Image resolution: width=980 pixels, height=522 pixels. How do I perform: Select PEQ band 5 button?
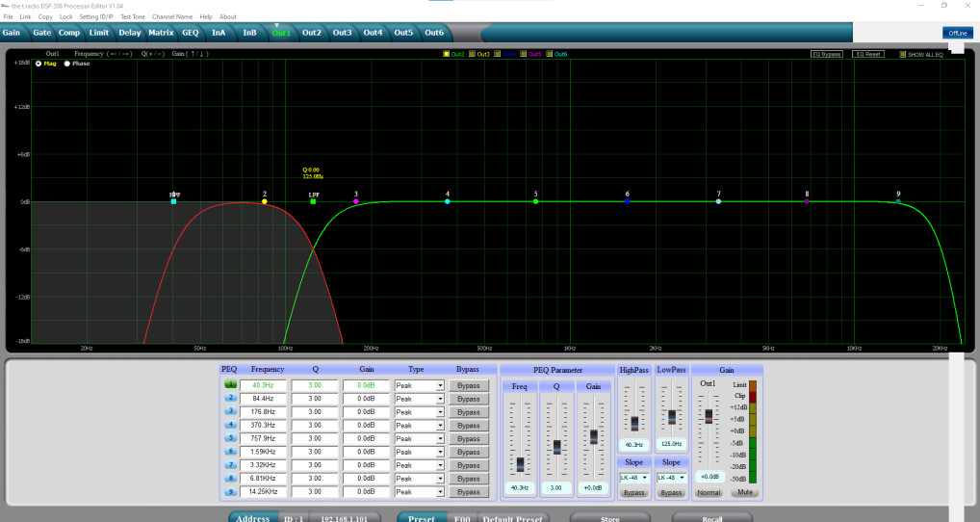point(230,438)
